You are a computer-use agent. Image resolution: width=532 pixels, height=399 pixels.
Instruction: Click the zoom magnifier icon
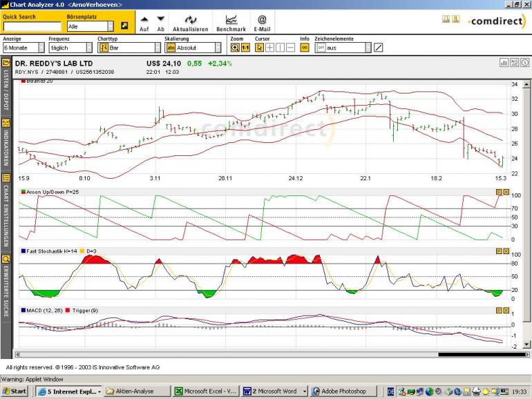[235, 48]
